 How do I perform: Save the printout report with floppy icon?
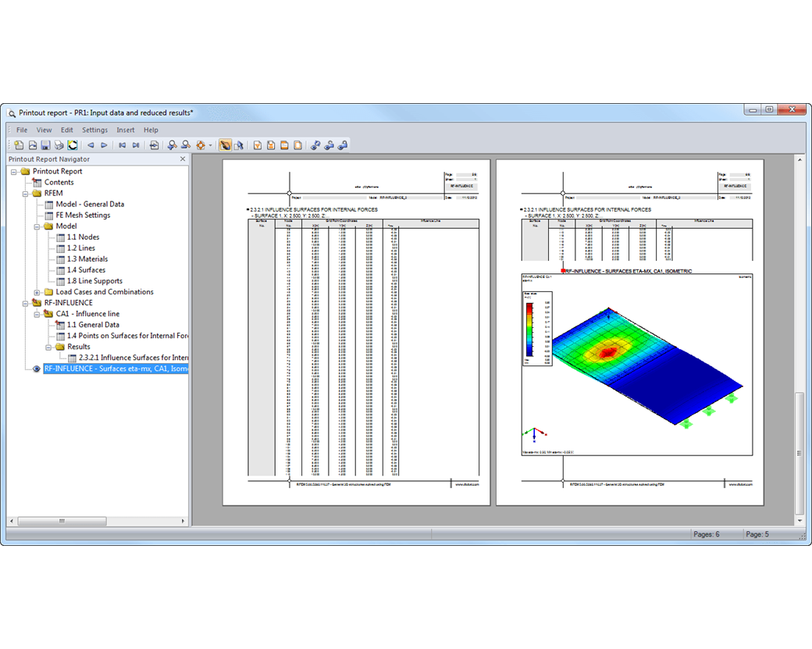pos(45,145)
